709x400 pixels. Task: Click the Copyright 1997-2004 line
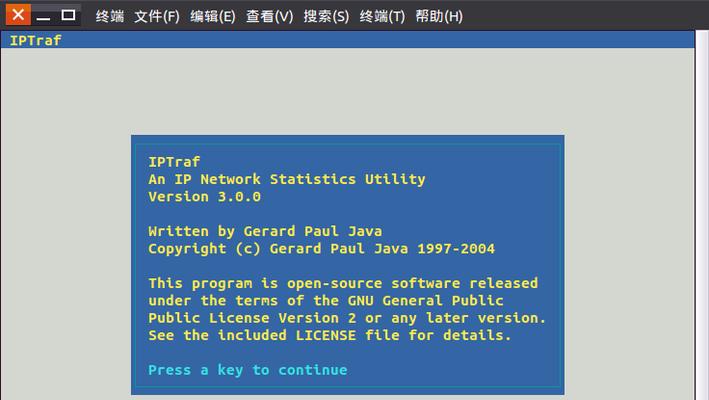pyautogui.click(x=321, y=248)
